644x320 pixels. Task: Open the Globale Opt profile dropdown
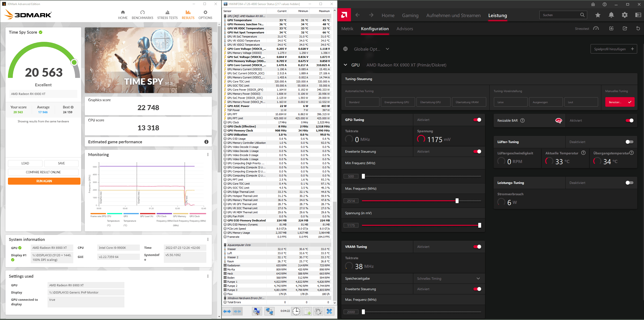point(387,49)
